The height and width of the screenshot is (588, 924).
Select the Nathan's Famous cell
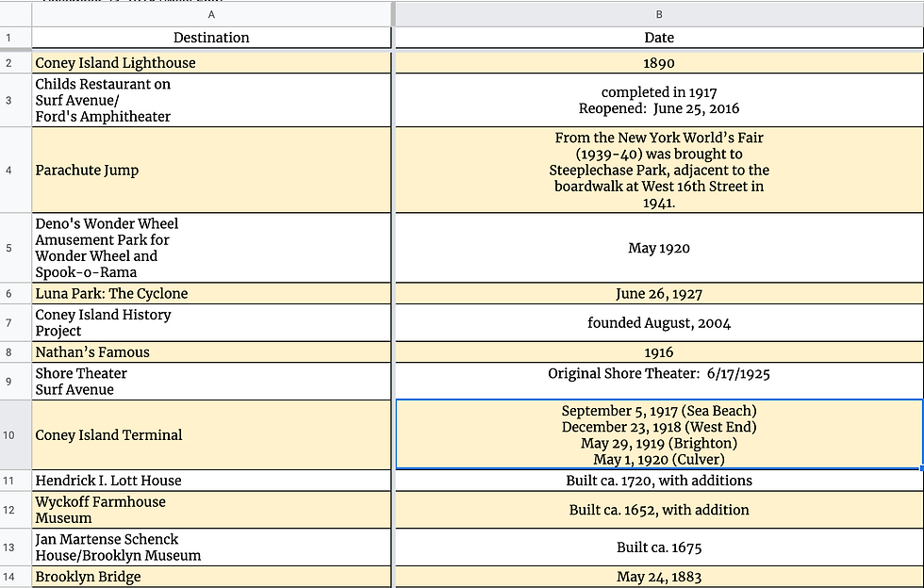[x=211, y=352]
